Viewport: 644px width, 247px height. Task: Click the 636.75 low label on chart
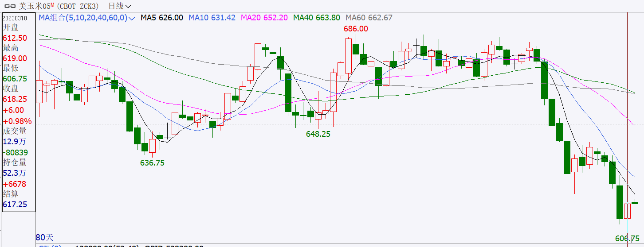(152, 162)
